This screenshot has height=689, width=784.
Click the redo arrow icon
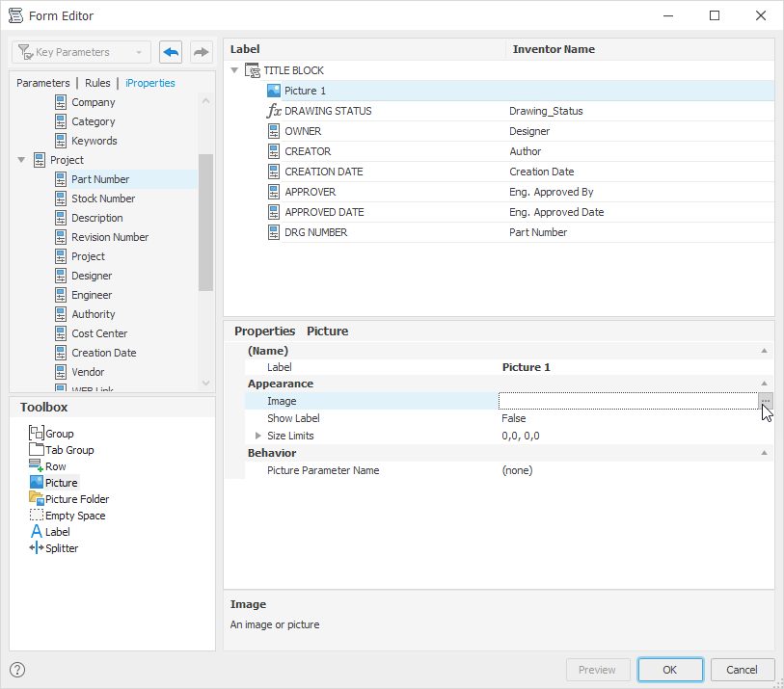pyautogui.click(x=201, y=52)
